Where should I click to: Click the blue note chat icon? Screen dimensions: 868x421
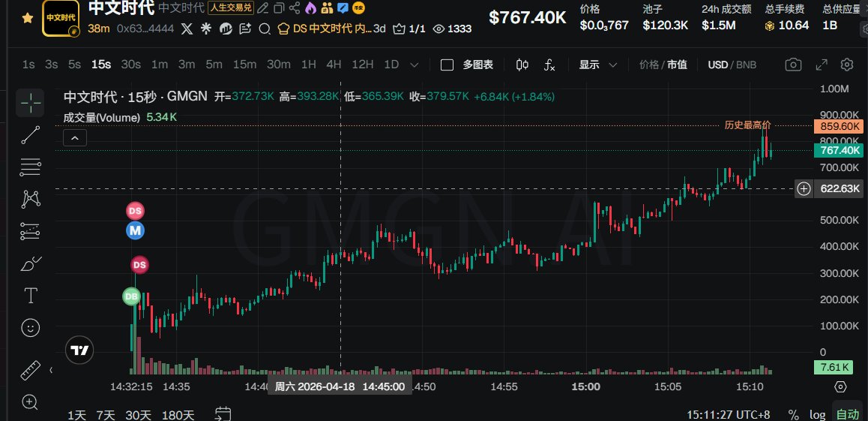click(x=343, y=8)
